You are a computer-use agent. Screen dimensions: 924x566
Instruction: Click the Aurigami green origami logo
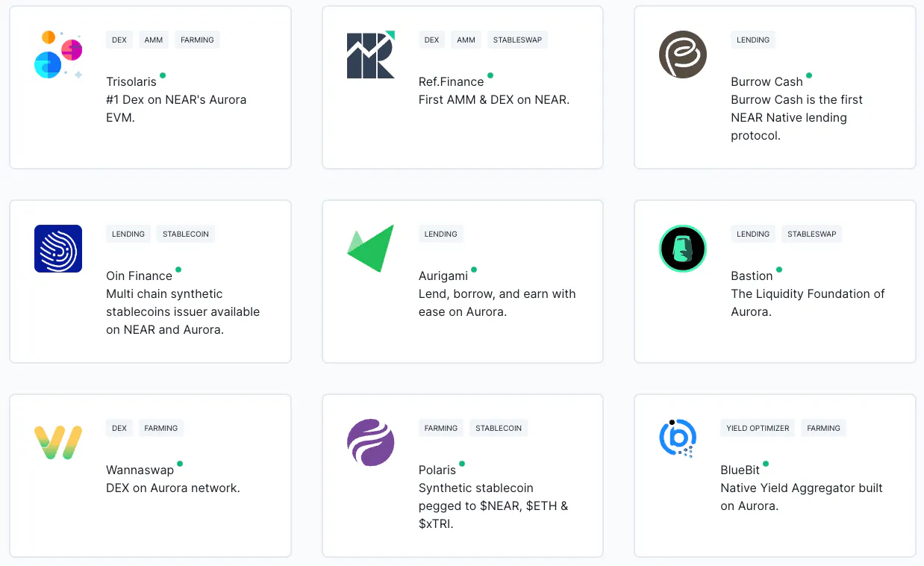pyautogui.click(x=371, y=249)
